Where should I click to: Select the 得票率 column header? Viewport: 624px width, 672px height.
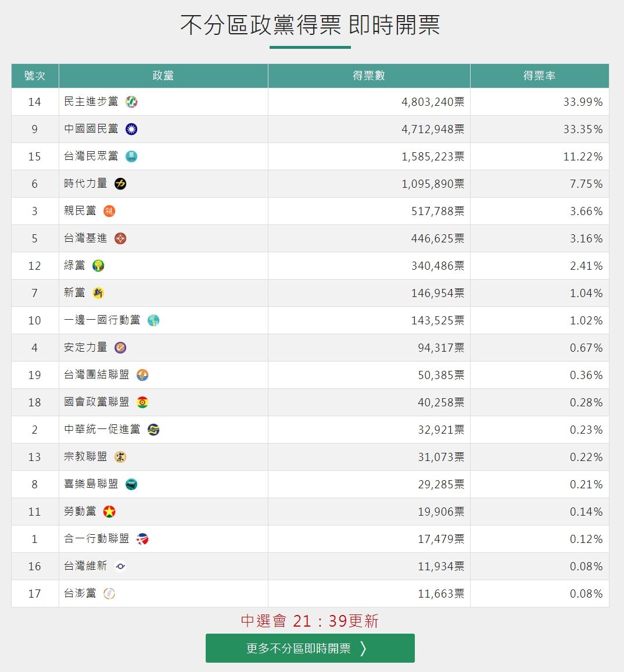pos(539,76)
